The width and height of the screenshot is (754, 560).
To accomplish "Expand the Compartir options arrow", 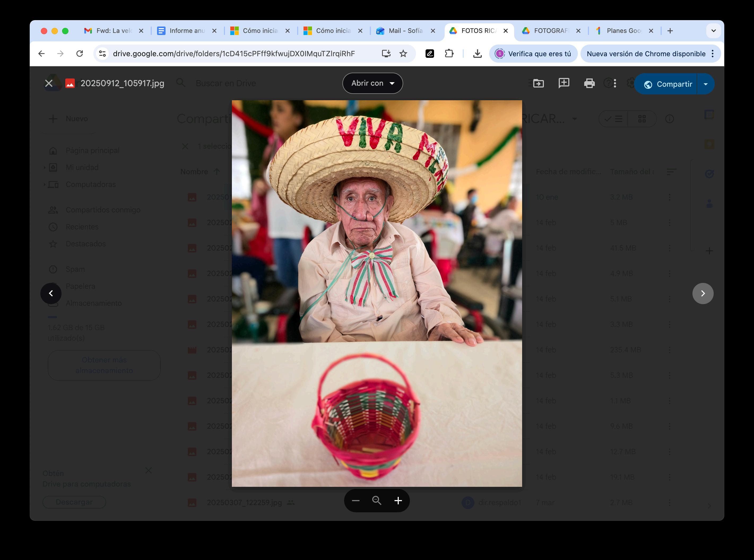I will (706, 84).
